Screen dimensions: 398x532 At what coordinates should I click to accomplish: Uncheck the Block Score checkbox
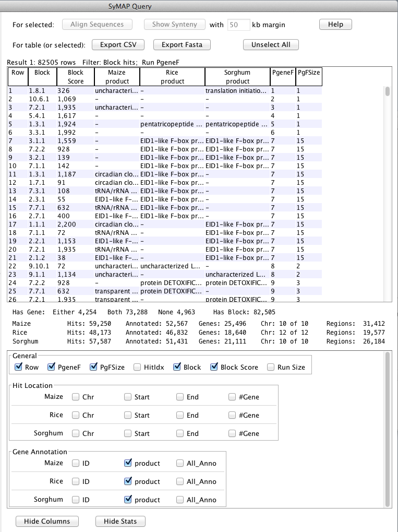[x=214, y=367]
